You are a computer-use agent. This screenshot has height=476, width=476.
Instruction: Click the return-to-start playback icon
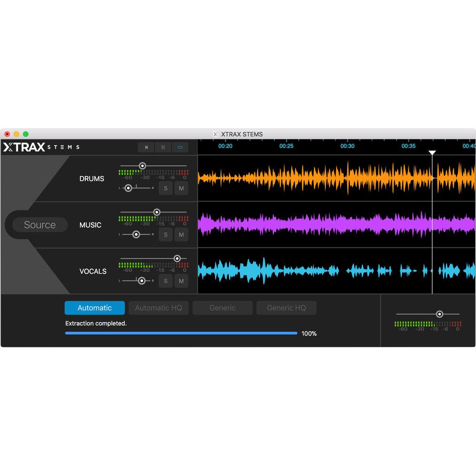point(145,147)
